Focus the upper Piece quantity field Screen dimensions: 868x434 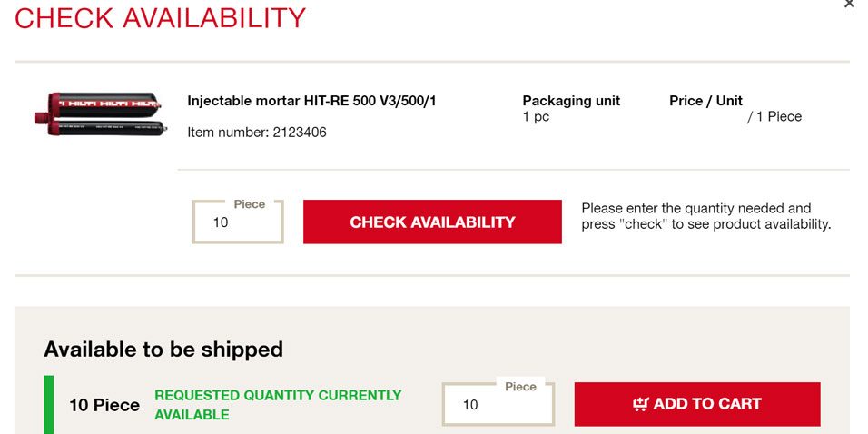(238, 223)
